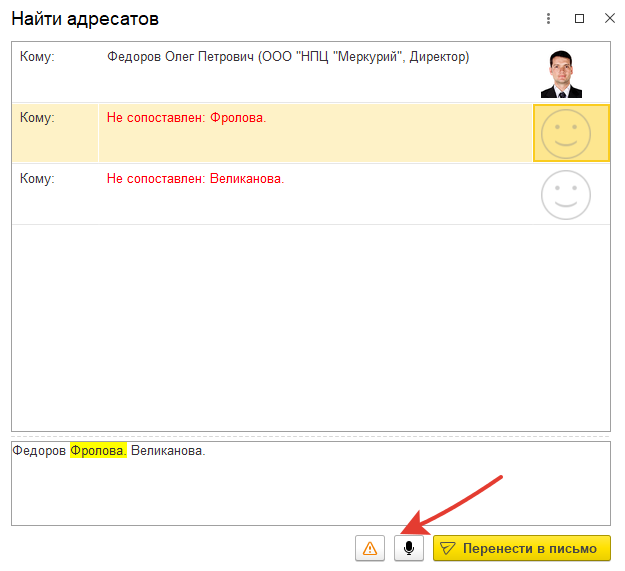Click Федоров Олег Петрович's photo

click(566, 73)
